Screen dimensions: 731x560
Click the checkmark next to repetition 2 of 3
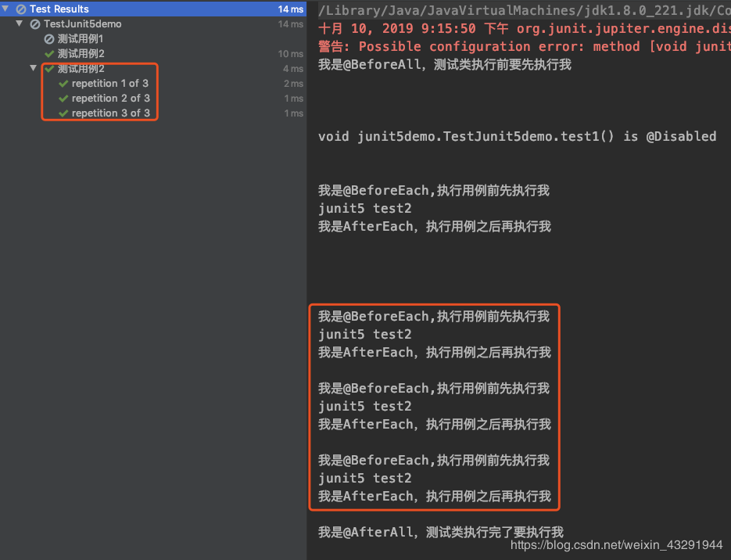click(x=64, y=98)
